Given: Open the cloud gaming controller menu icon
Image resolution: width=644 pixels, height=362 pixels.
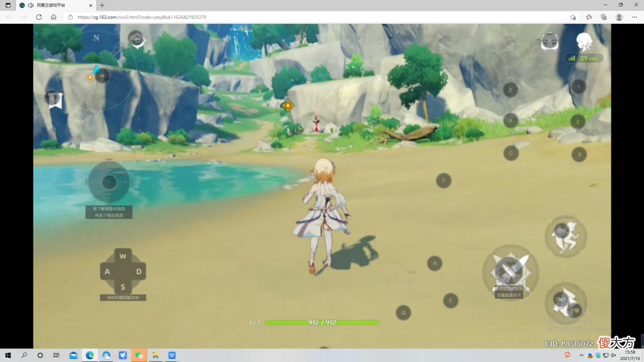Looking at the screenshot, I should [x=549, y=41].
